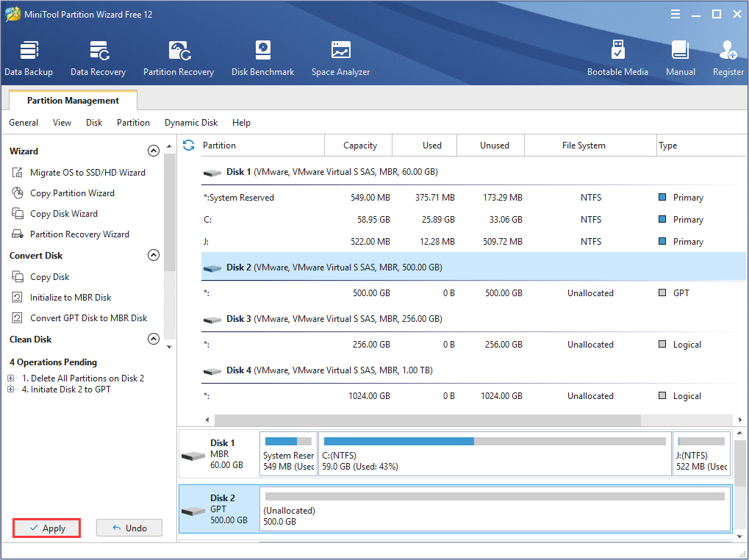Open the Disk menu
Screen dimensions: 749x560
click(94, 123)
